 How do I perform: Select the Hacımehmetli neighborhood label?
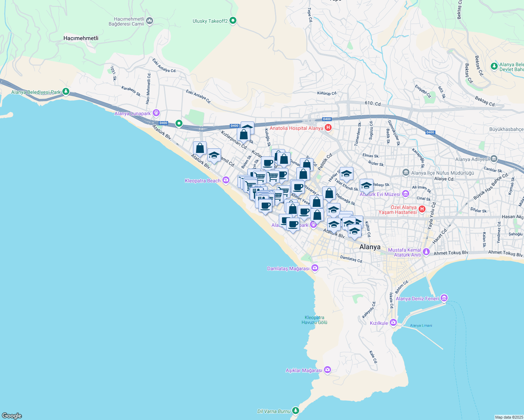coord(81,38)
